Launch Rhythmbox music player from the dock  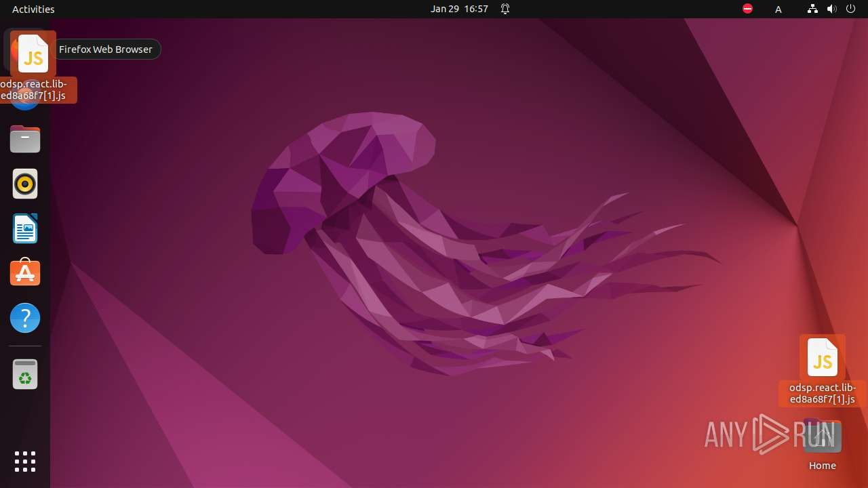(x=25, y=184)
